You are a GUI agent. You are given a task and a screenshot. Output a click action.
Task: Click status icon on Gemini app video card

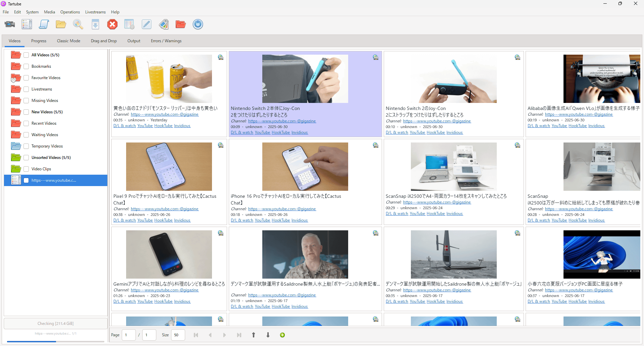tap(221, 233)
